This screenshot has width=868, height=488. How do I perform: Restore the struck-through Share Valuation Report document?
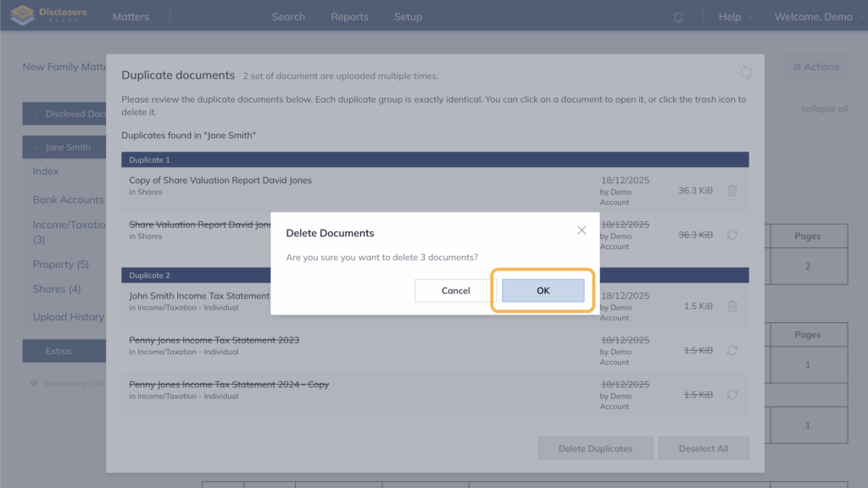(x=732, y=235)
